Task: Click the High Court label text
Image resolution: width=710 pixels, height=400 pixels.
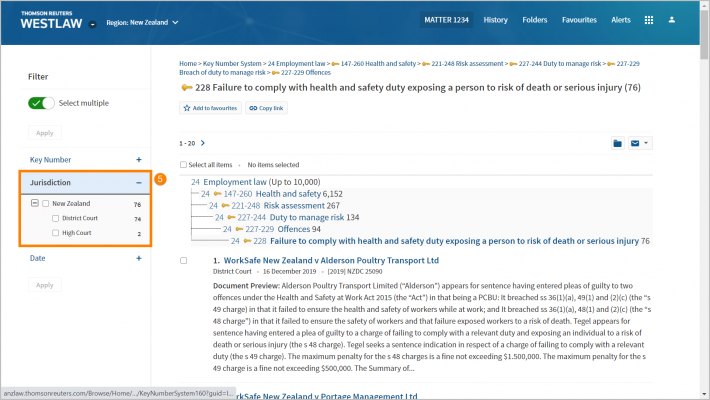Action: coord(77,233)
